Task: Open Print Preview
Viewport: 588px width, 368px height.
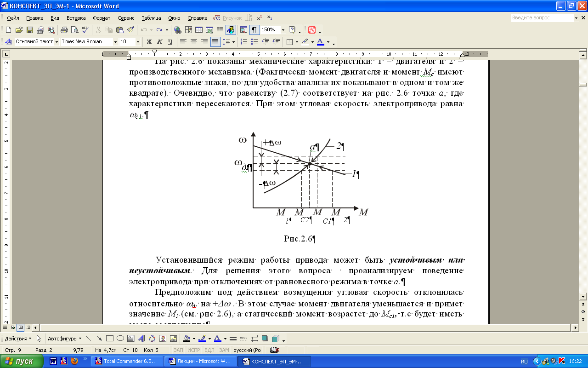Action: tap(74, 30)
